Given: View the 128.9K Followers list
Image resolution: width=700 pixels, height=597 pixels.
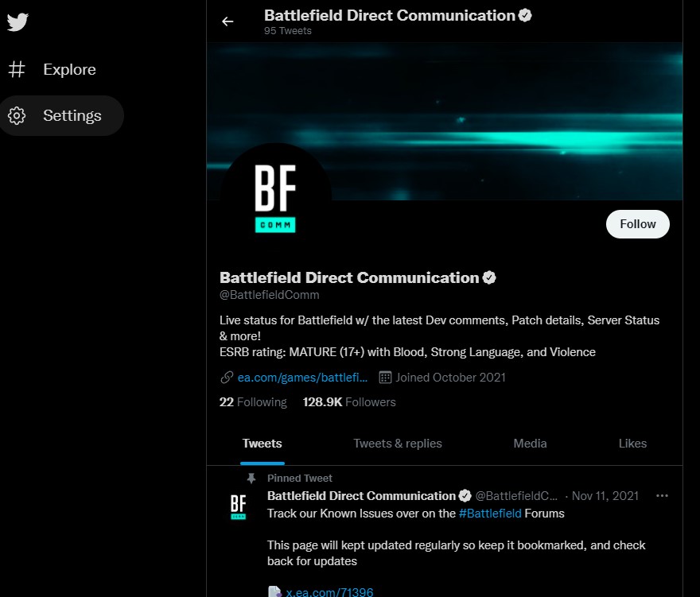Looking at the screenshot, I should point(349,402).
